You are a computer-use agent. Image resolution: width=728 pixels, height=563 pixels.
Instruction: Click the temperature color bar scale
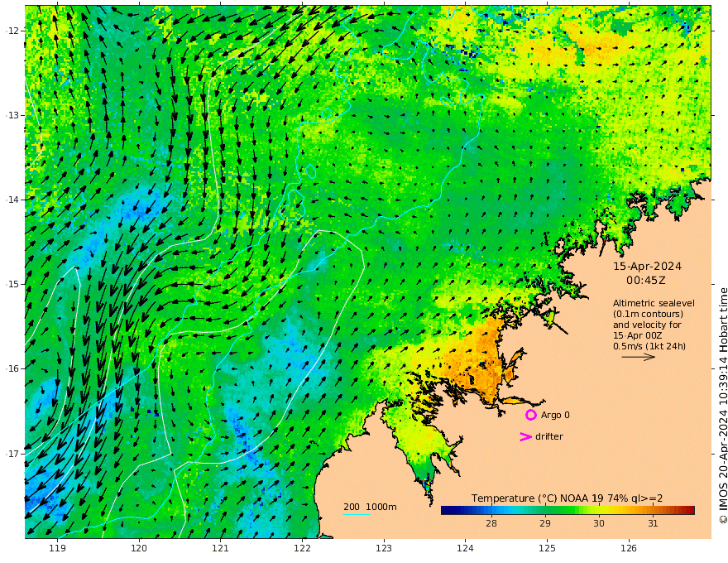coord(568,510)
